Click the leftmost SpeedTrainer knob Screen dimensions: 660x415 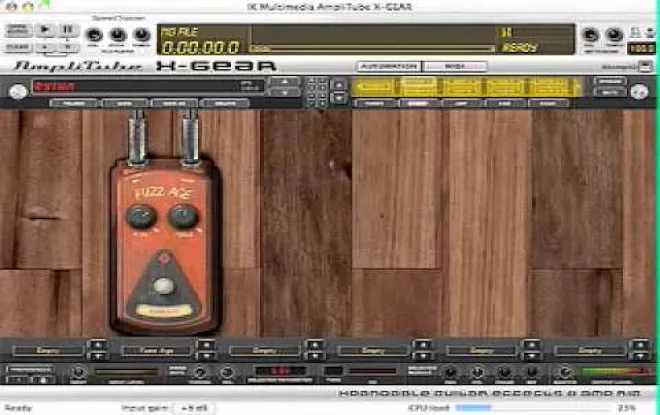coord(94,35)
